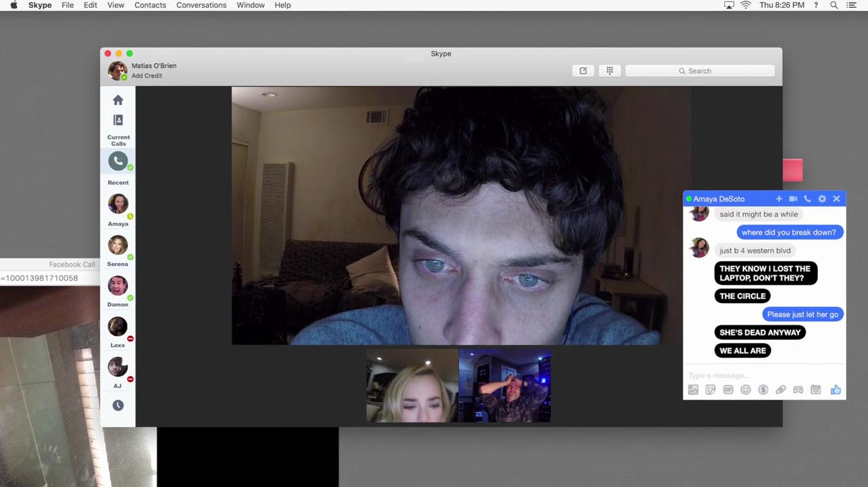Open the emoji picker in Messenger
Image resolution: width=868 pixels, height=487 pixels.
click(745, 390)
